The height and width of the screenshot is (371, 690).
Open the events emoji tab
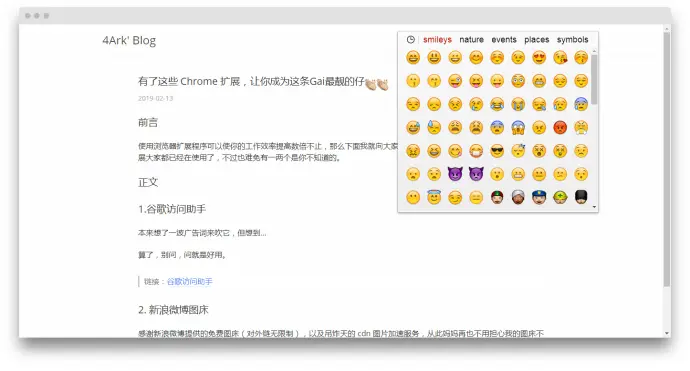(504, 40)
